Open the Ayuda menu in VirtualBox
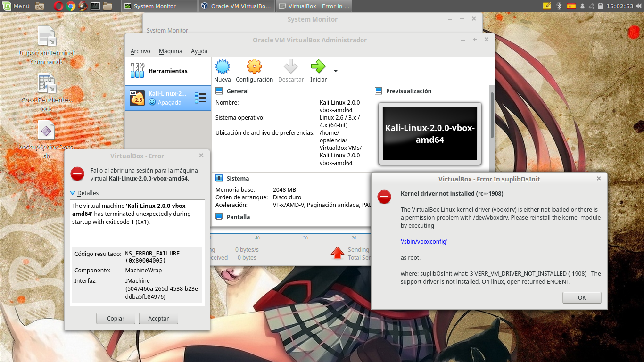644x362 pixels. 199,51
